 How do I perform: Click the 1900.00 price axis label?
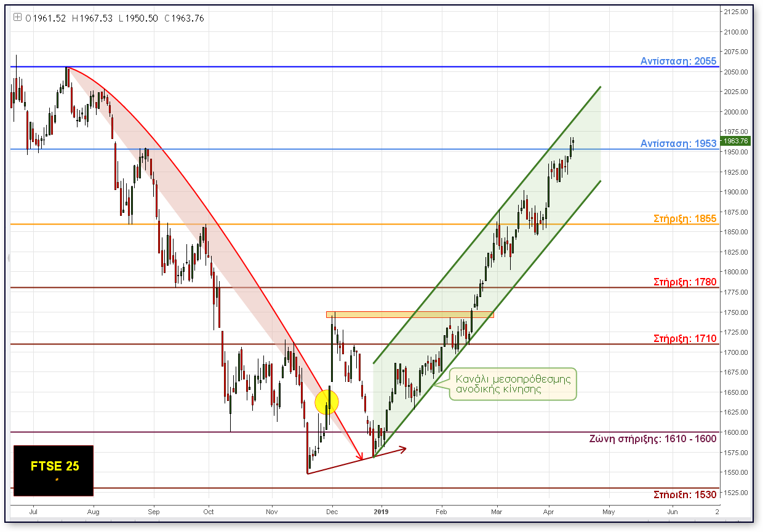click(x=736, y=192)
